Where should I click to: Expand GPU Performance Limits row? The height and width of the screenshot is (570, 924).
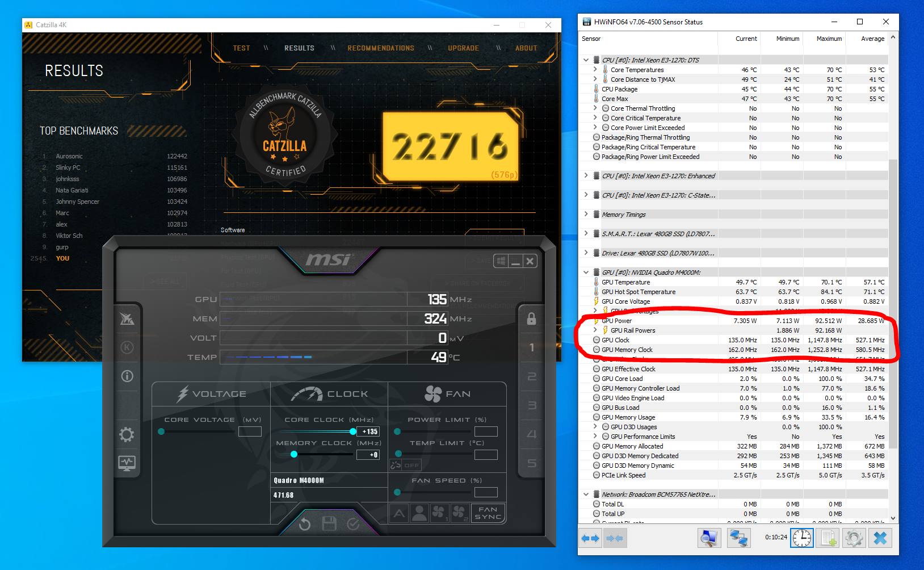pos(595,436)
